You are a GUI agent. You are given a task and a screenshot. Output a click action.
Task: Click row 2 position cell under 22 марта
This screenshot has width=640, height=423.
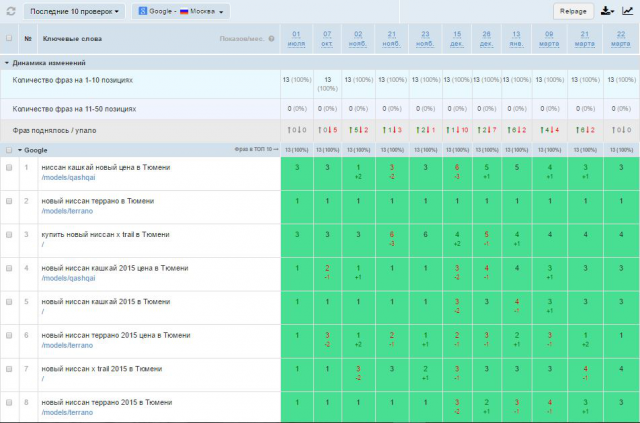tap(622, 207)
